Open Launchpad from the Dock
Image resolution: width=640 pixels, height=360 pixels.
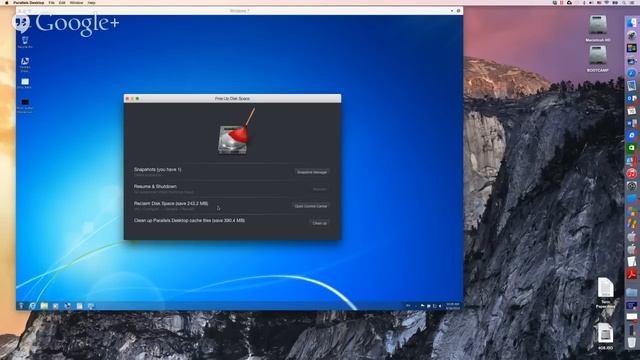tap(631, 36)
